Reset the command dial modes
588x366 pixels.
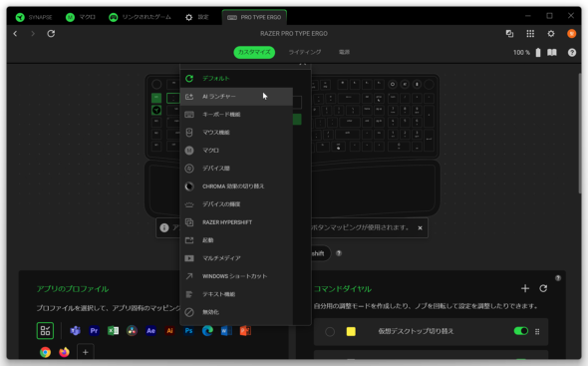[x=543, y=288]
